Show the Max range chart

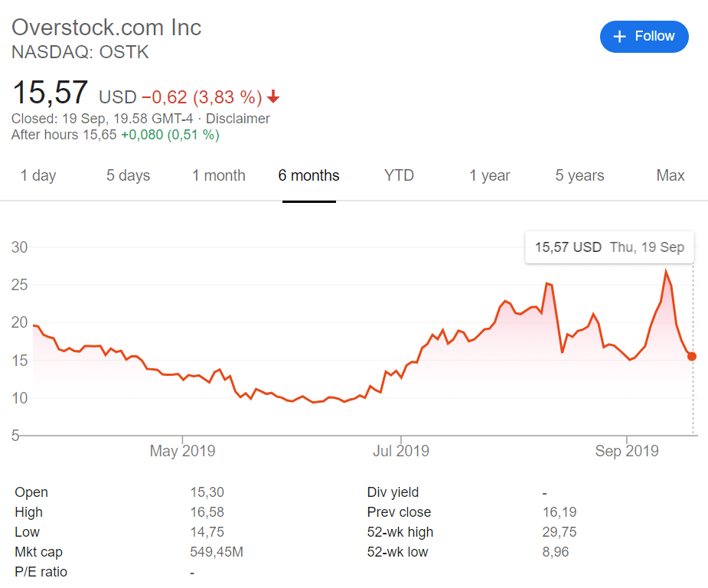[x=670, y=175]
